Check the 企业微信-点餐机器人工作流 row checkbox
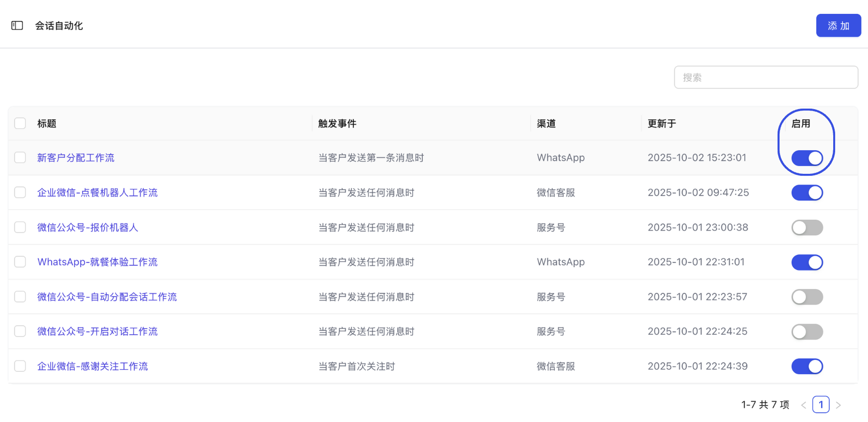Screen dimensions: 868x422 (20, 192)
